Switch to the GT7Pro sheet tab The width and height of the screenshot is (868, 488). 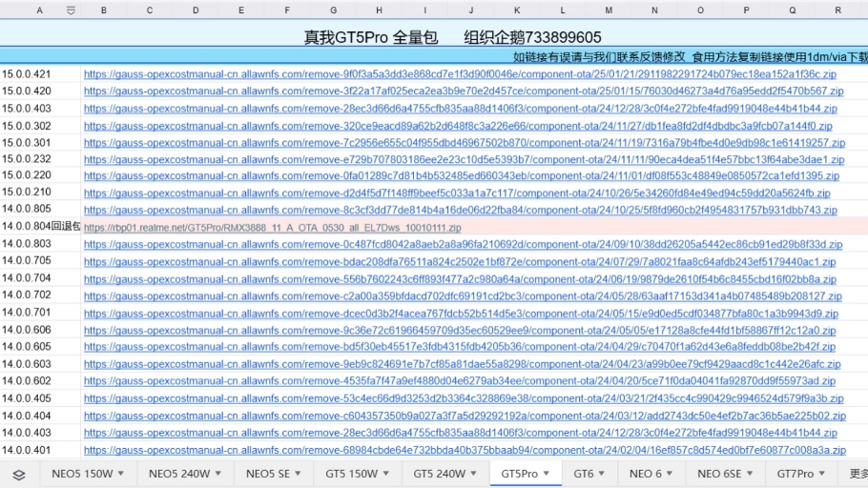tap(795, 474)
